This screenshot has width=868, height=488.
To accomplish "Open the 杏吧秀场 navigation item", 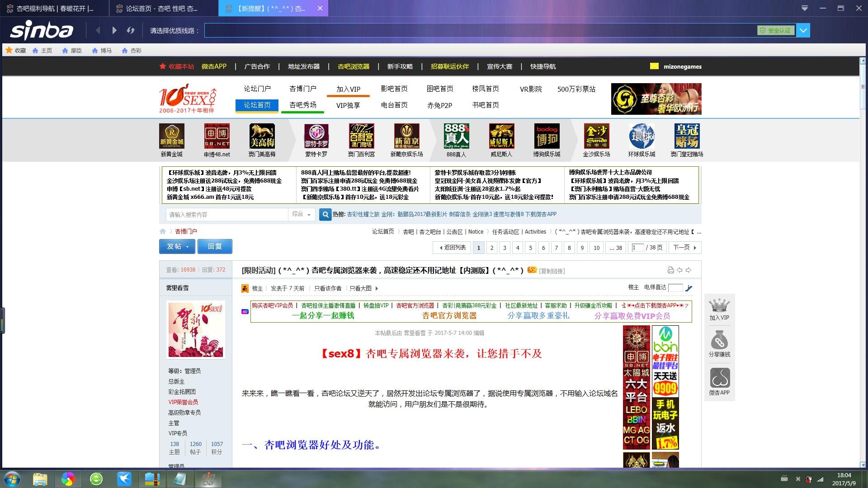I will coord(302,105).
